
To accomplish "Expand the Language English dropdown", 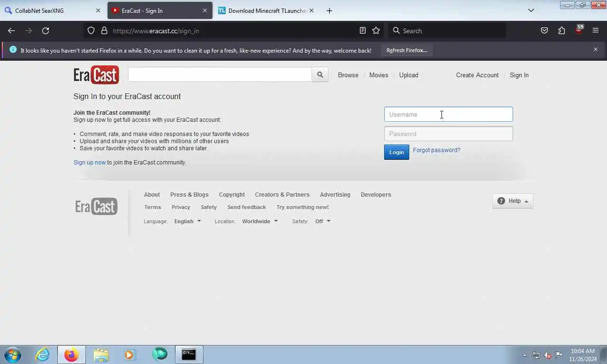I will point(187,221).
